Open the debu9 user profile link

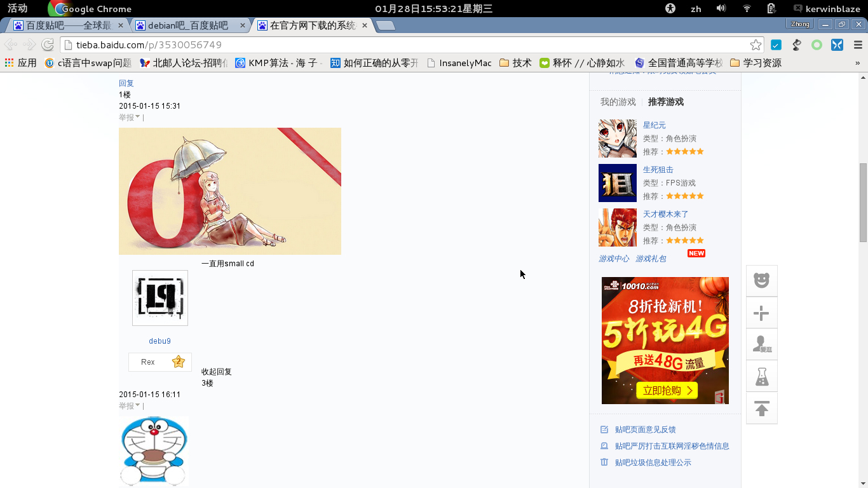pos(160,341)
